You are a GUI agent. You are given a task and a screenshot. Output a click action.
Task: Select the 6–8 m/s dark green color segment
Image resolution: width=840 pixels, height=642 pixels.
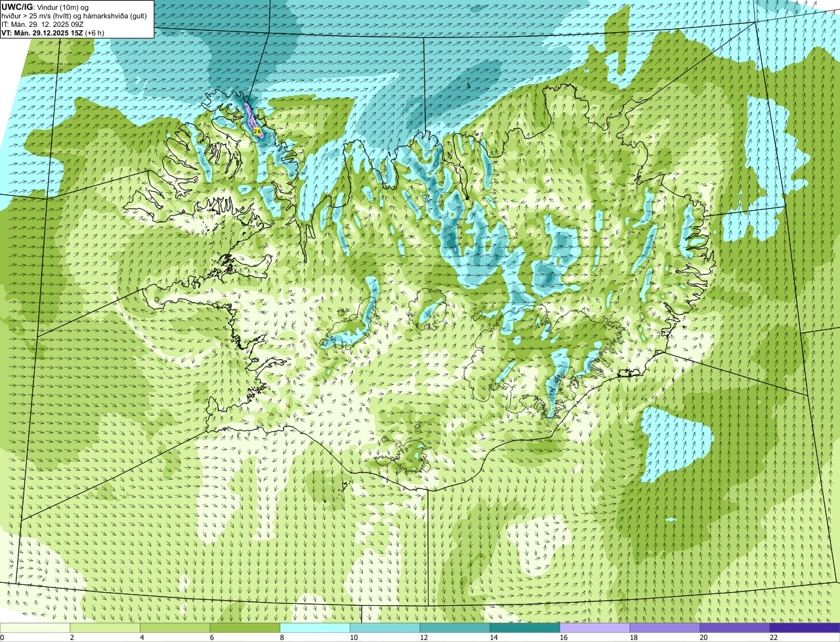coord(245,628)
